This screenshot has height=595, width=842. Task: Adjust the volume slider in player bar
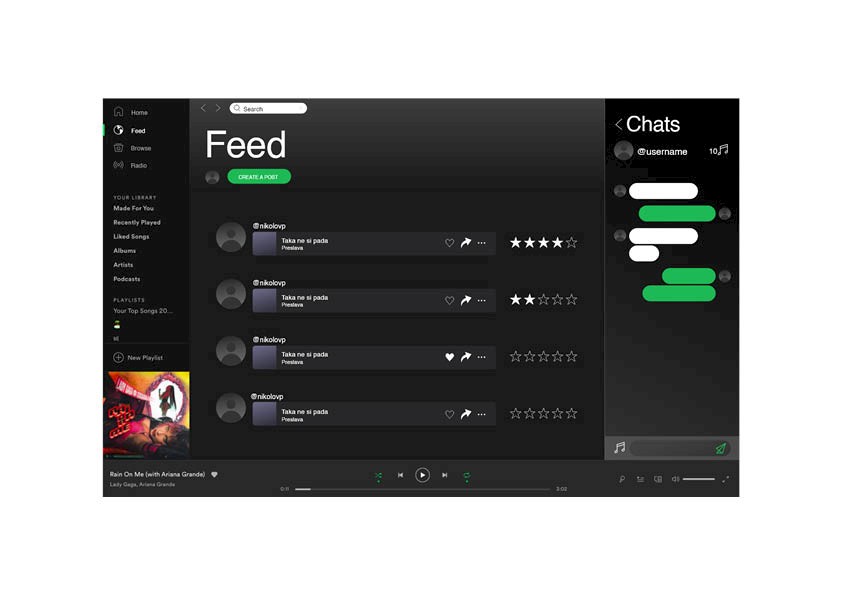coord(699,479)
